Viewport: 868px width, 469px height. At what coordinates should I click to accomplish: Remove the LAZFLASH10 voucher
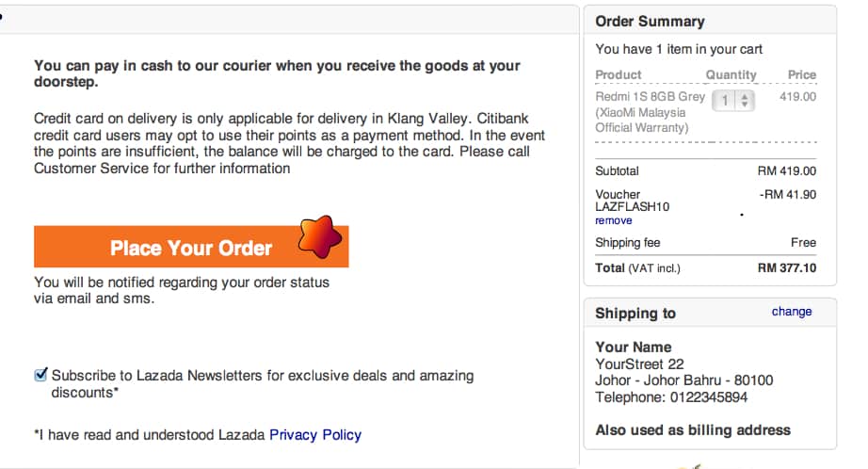(613, 220)
